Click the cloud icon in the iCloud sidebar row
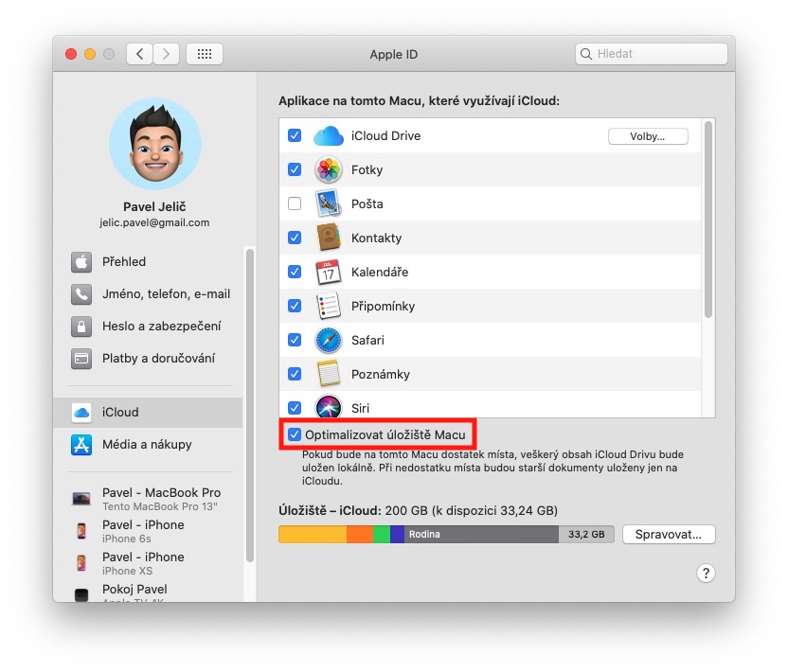 pos(81,413)
